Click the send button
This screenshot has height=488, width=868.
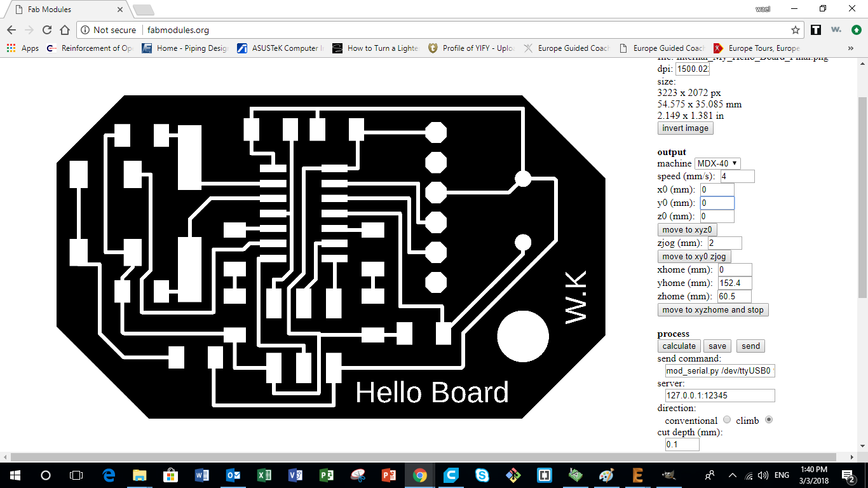750,346
